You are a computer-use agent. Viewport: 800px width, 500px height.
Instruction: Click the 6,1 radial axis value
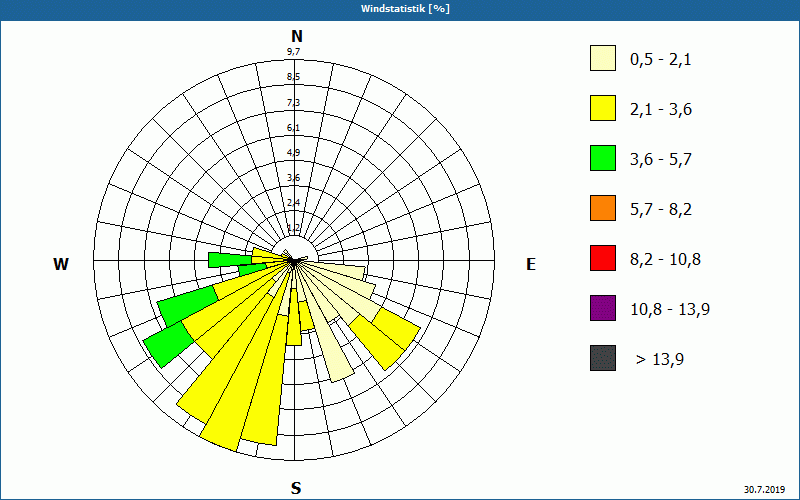point(293,128)
